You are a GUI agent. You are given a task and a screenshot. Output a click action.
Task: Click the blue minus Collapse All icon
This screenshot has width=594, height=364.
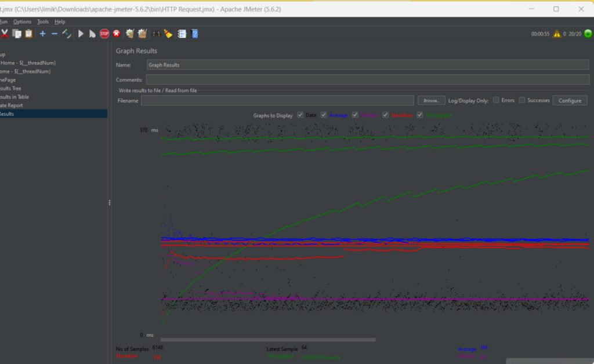point(55,34)
